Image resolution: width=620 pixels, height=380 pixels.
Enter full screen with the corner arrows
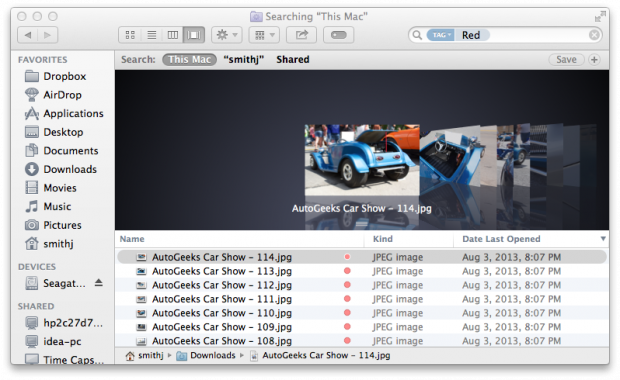pos(600,17)
